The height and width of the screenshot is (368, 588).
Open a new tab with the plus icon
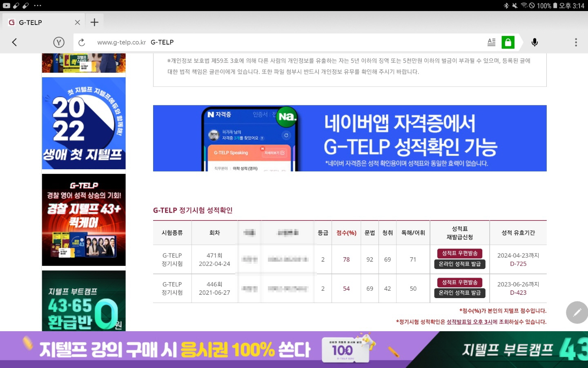[x=94, y=22]
